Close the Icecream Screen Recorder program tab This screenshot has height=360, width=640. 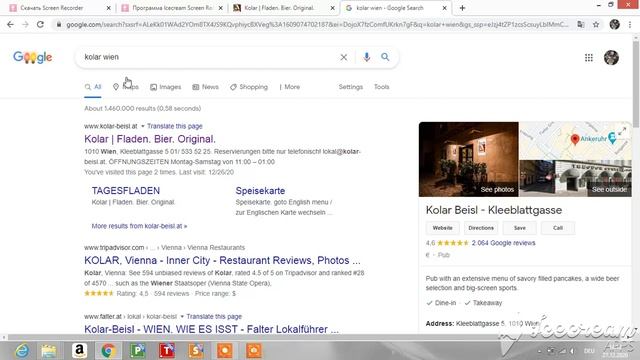click(220, 8)
